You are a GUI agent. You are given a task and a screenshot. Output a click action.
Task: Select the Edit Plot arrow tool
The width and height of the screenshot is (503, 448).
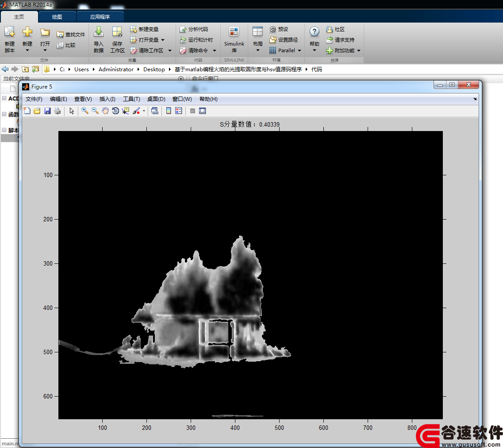click(72, 111)
